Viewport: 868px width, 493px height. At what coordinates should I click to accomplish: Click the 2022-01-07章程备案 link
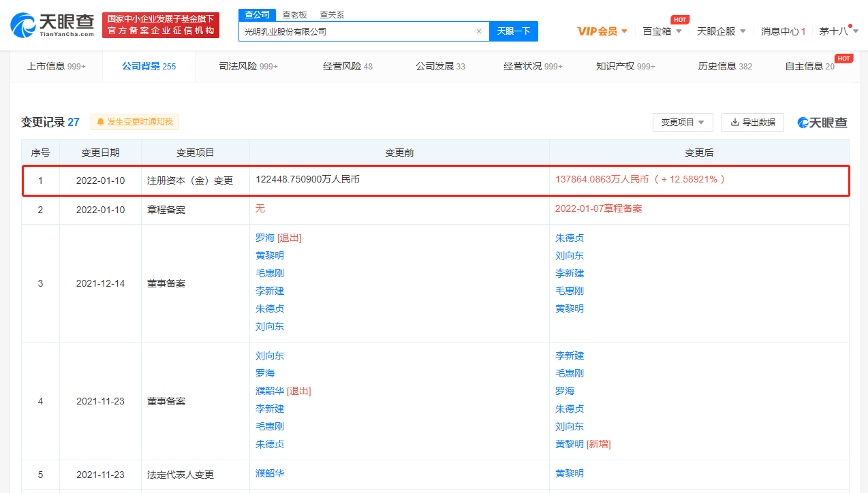tap(598, 209)
